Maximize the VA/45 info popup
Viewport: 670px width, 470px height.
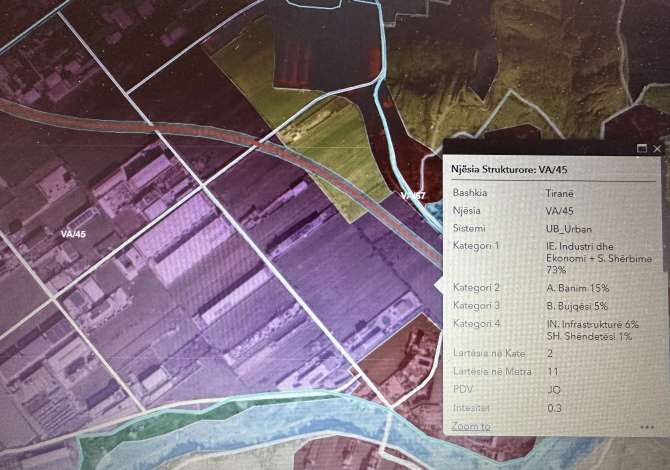coord(641,148)
